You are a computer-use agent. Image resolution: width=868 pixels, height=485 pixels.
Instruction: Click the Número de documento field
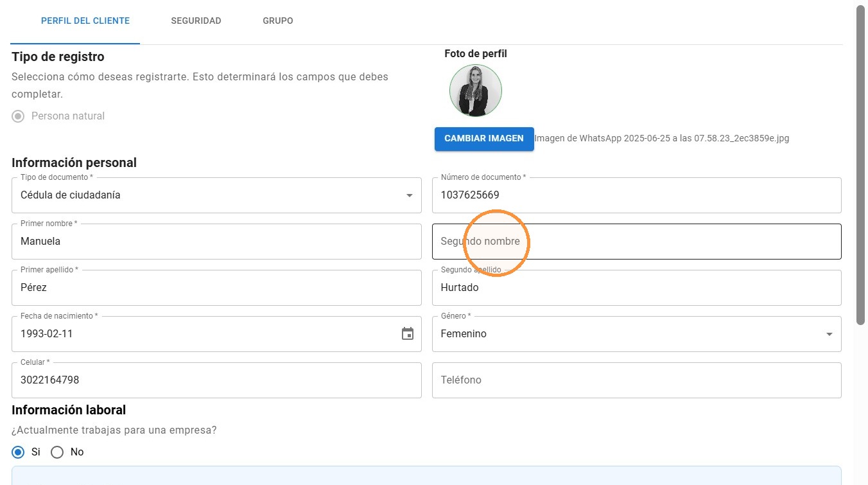click(x=637, y=195)
